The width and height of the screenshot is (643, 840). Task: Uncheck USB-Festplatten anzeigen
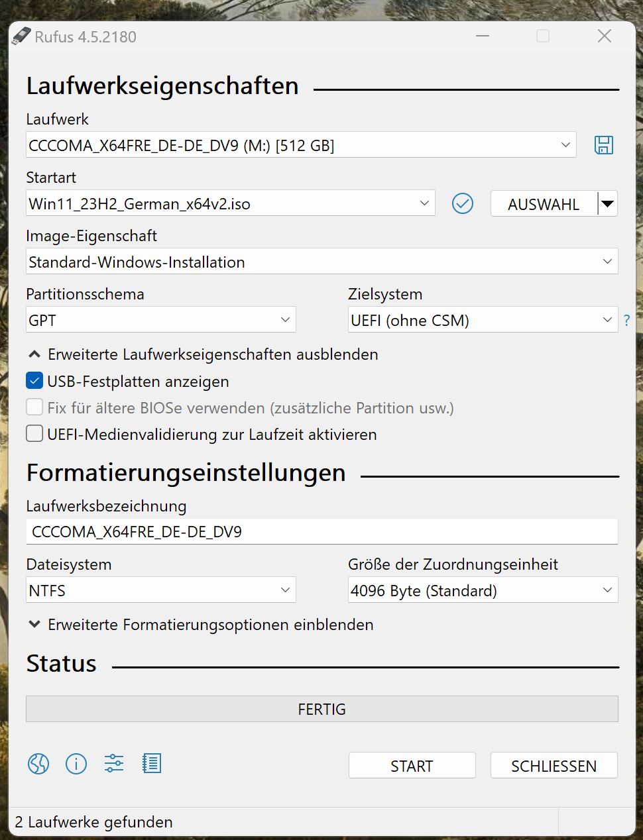coord(34,381)
